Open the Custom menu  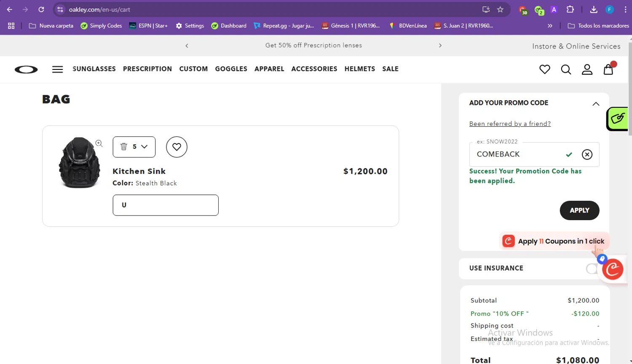193,69
